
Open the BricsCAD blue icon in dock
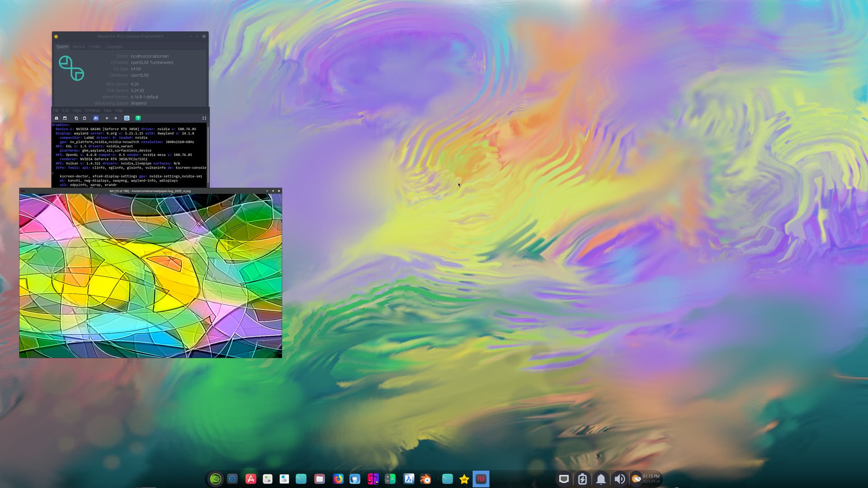coord(408,479)
